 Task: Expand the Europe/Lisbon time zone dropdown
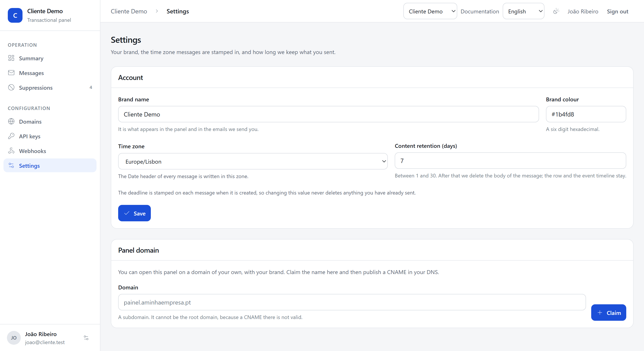coord(253,161)
